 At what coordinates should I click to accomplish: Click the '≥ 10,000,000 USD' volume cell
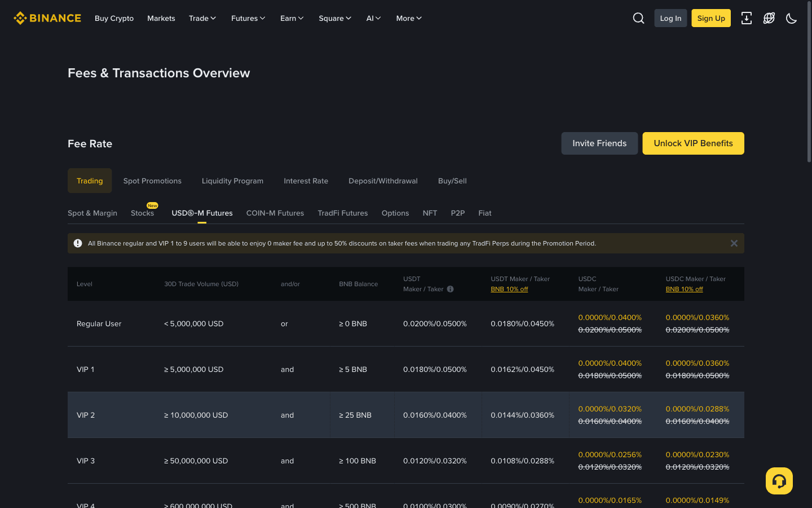pyautogui.click(x=196, y=415)
